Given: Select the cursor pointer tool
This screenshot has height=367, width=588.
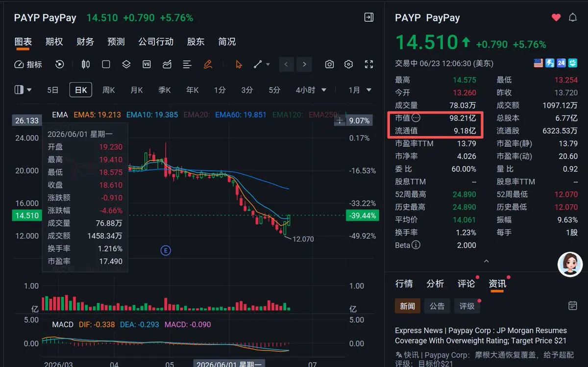Looking at the screenshot, I should (239, 64).
